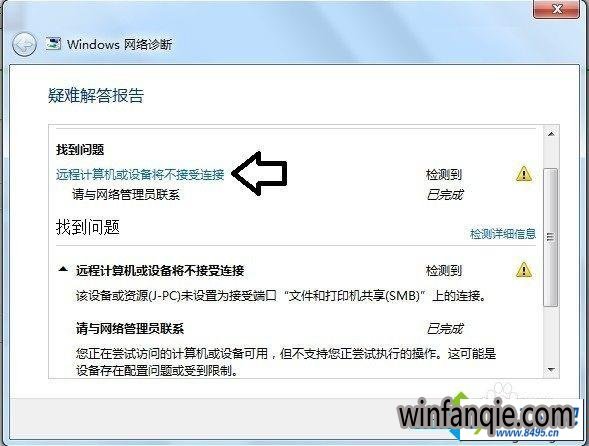589x446 pixels.
Task: Collapse the bold 远程计算机或设备将不接受连接 section
Action: coord(63,269)
